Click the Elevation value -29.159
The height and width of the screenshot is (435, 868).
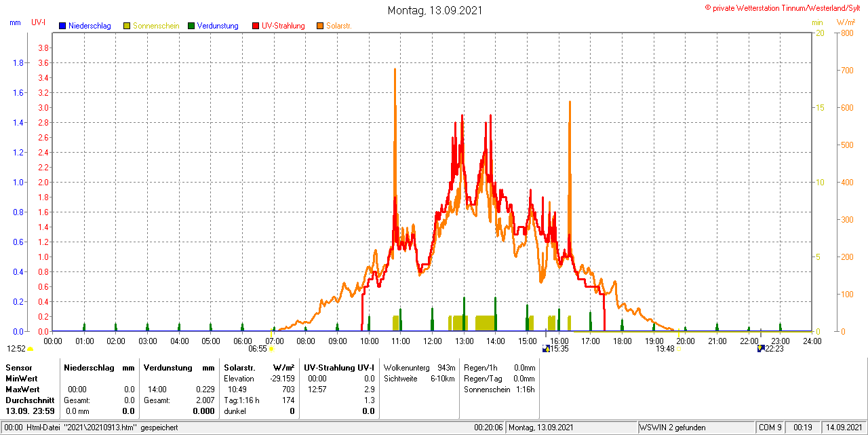281,378
